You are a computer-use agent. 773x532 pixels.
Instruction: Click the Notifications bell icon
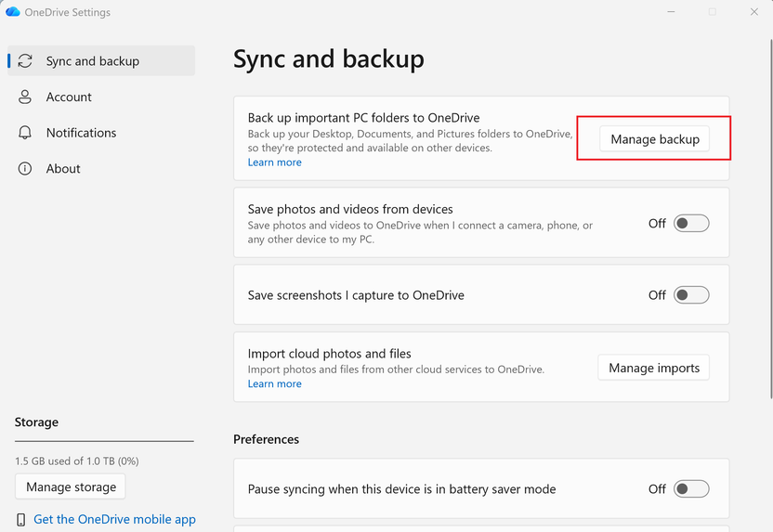tap(25, 133)
